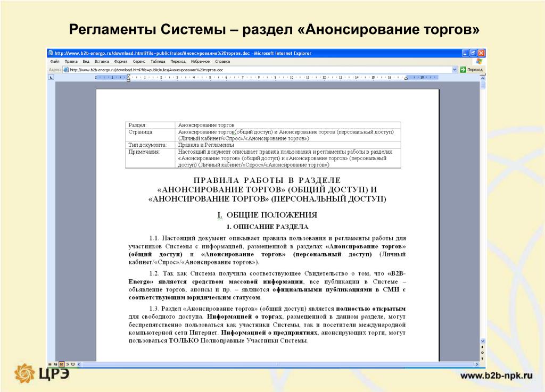Click the previous page browse button
This screenshot has width=545, height=392.
tap(482, 347)
